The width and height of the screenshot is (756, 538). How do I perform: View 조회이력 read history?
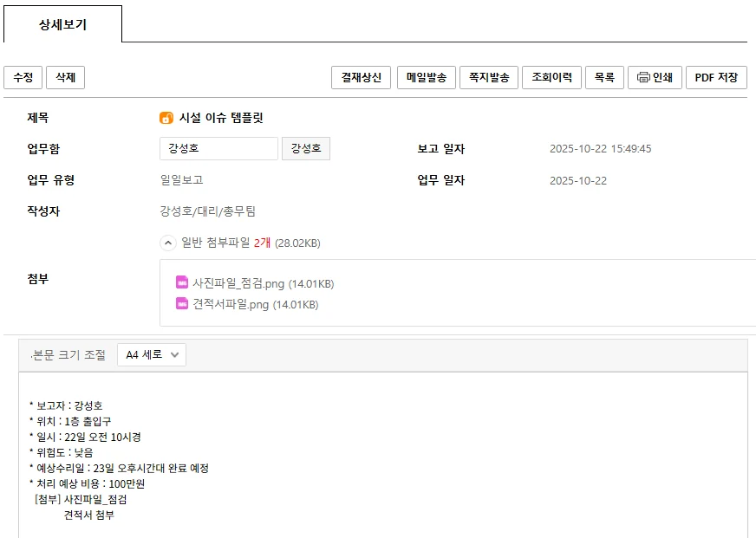point(551,77)
